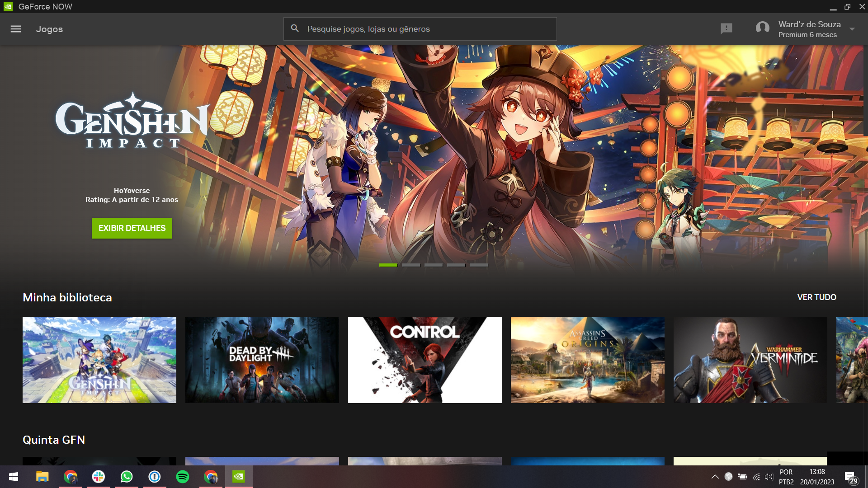Open Slack from the taskbar
The image size is (868, 488).
(99, 477)
